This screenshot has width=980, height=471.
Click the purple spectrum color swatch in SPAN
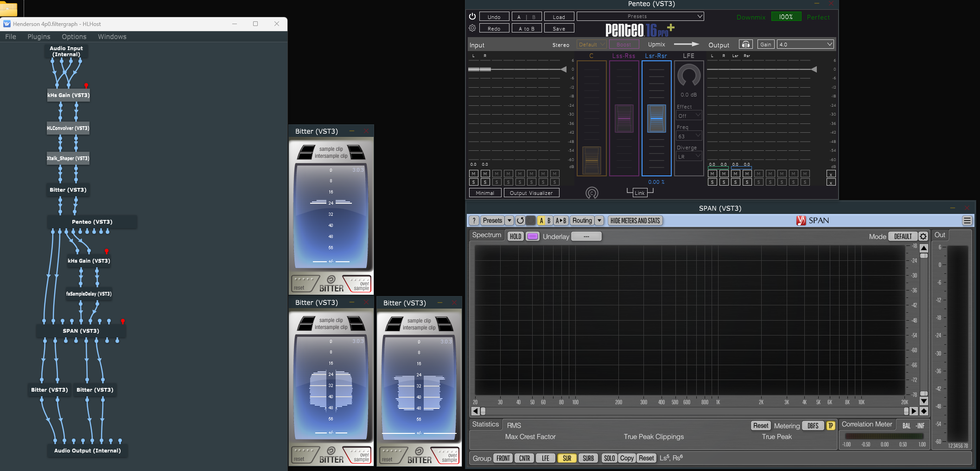pos(533,237)
